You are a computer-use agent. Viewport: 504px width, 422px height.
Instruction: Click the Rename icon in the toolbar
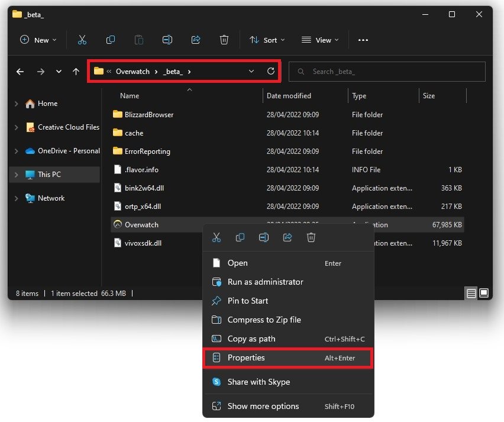pos(167,40)
